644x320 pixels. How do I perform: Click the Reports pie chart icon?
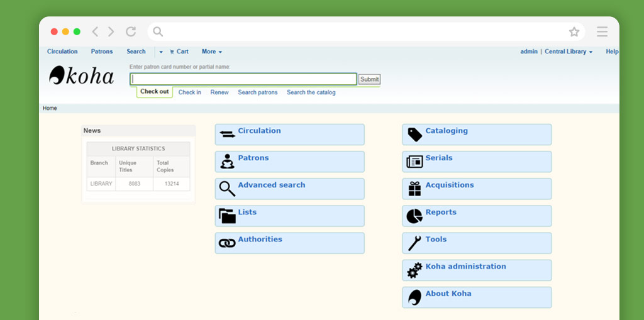point(414,216)
